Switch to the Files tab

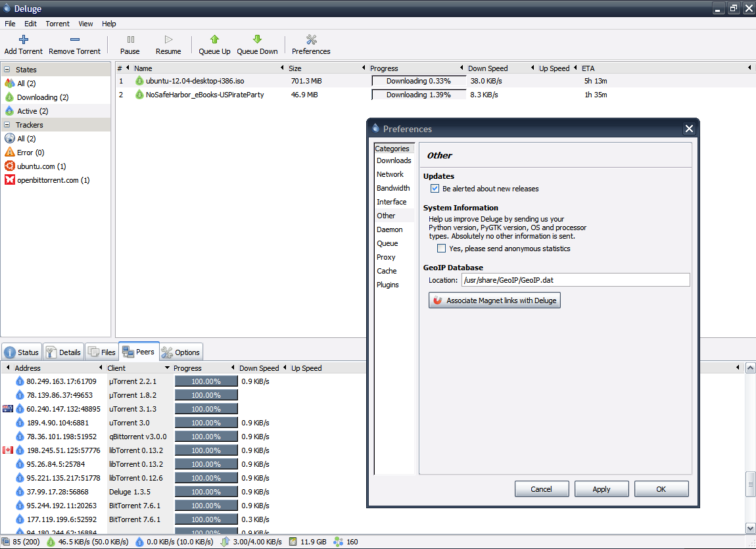(102, 352)
